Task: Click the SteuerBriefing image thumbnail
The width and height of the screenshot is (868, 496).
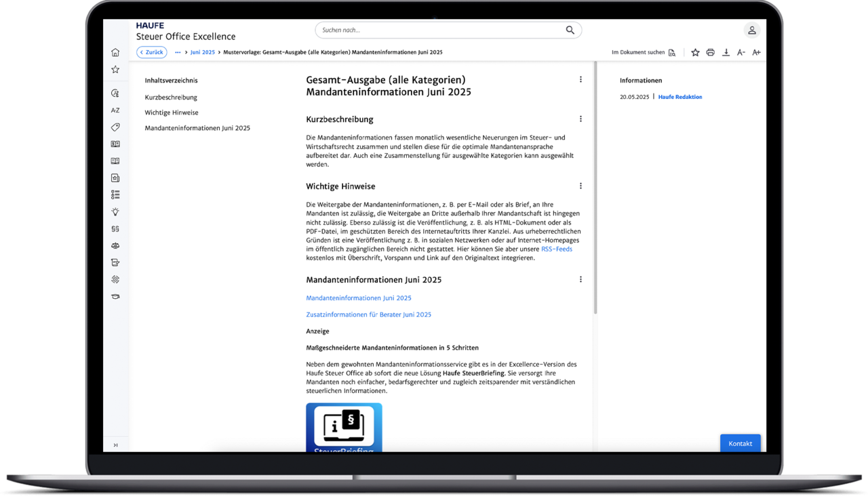Action: pyautogui.click(x=344, y=428)
